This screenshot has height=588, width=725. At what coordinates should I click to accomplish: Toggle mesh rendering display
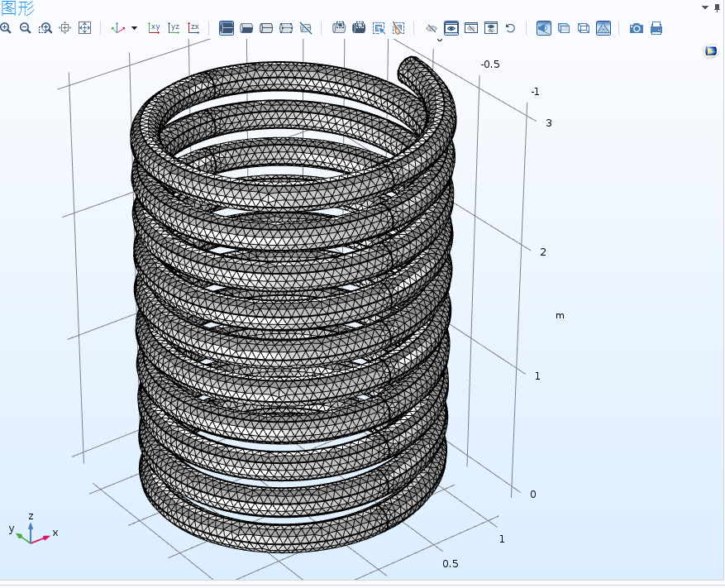coord(603,28)
